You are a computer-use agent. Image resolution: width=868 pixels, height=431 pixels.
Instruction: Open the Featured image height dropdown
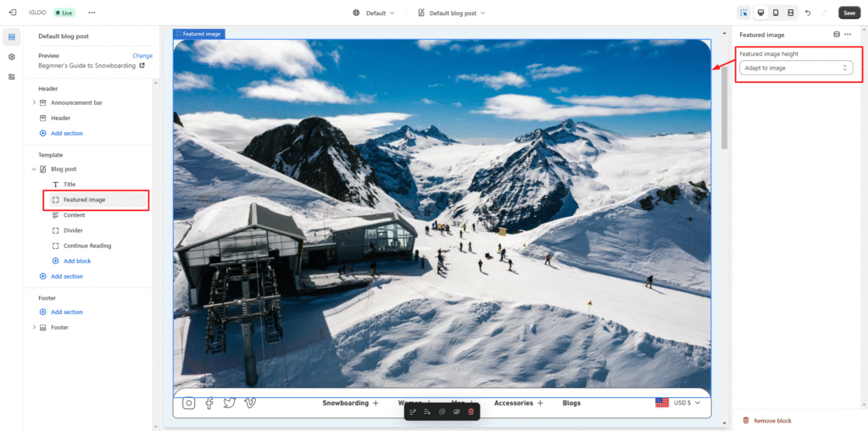796,68
